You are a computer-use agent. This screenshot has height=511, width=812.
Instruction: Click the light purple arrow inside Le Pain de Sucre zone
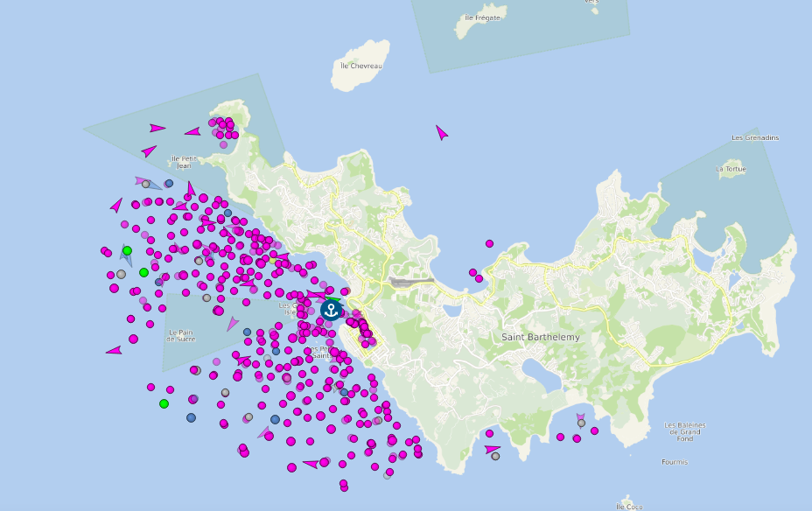(x=233, y=324)
